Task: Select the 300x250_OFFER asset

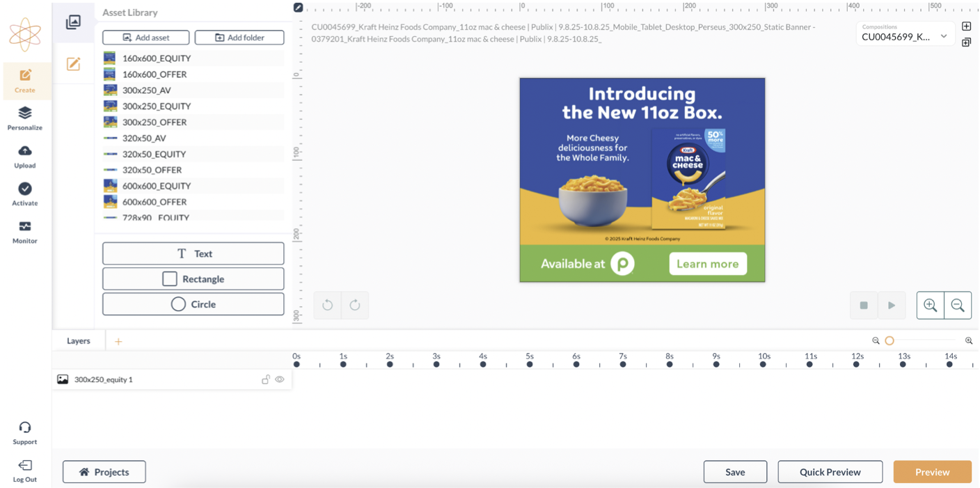Action: [x=155, y=123]
